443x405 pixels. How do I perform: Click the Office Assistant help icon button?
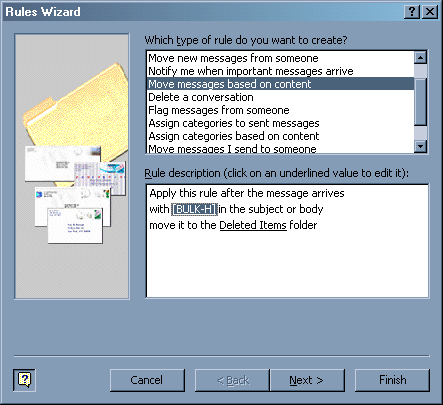tap(24, 380)
